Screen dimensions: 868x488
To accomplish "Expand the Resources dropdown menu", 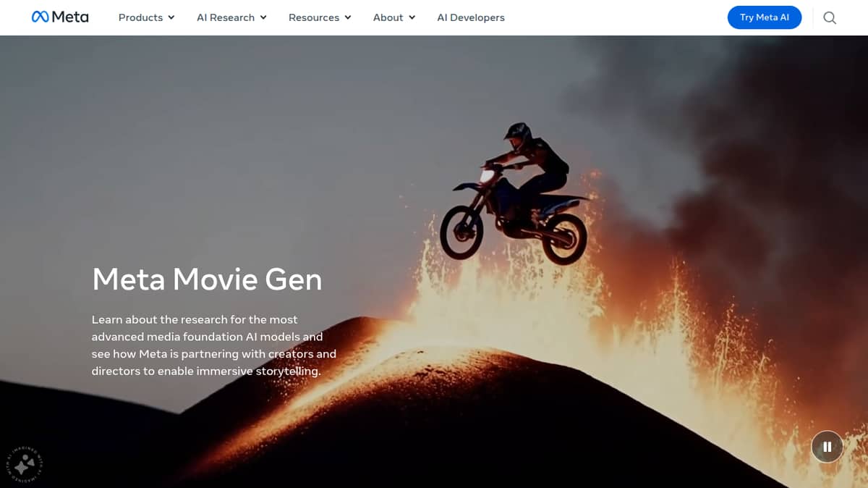I will [x=320, y=17].
